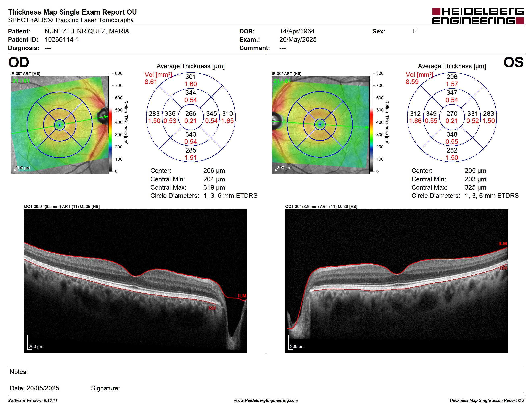Click OD central subfield thickness 266

pos(190,114)
